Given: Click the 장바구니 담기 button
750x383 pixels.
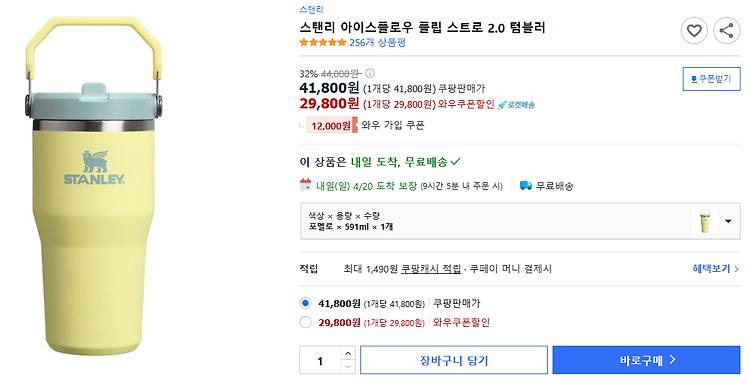Looking at the screenshot, I should [x=454, y=360].
